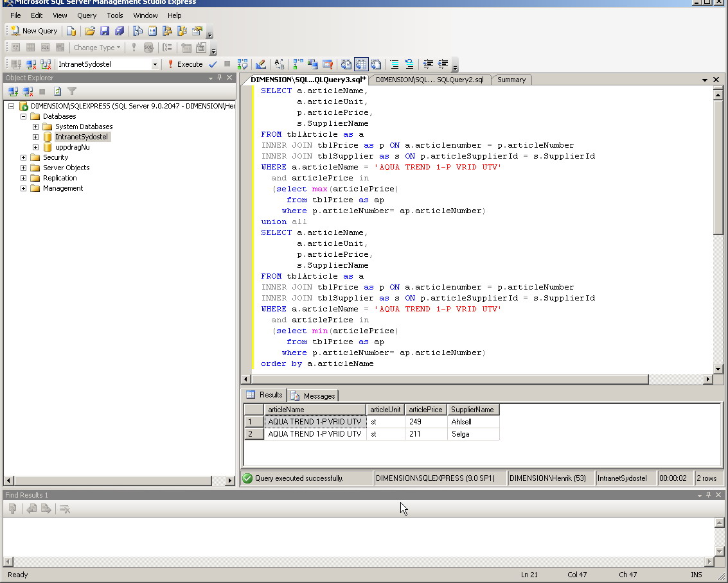Open the Help menu
This screenshot has height=583, width=728.
(175, 15)
